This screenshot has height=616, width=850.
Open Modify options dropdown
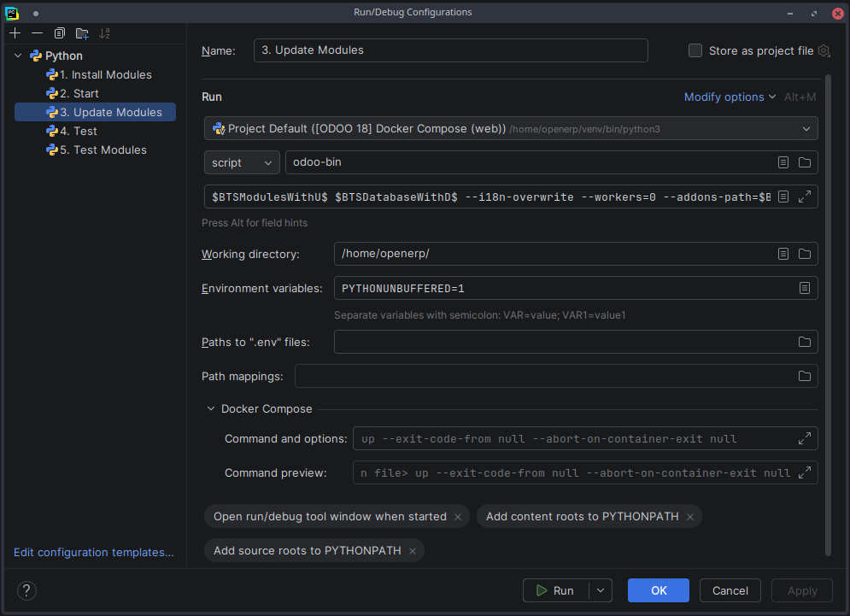[x=730, y=97]
